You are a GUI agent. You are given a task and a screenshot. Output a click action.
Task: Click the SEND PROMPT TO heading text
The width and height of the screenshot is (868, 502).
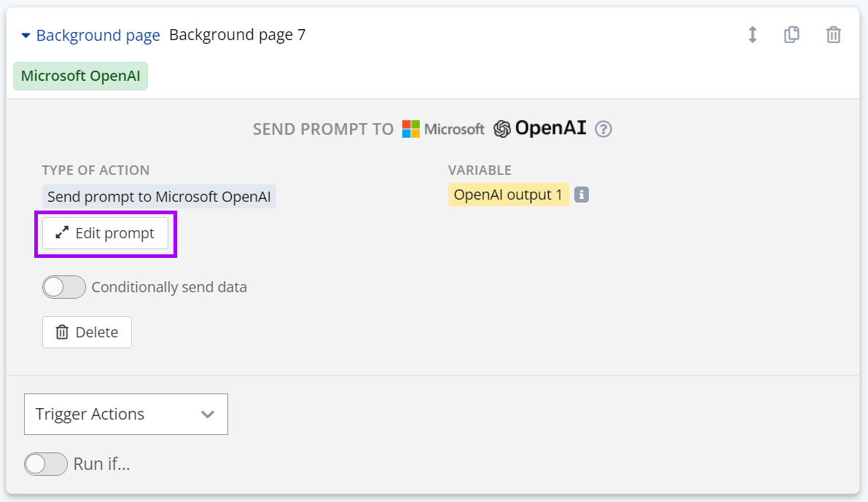coord(324,129)
